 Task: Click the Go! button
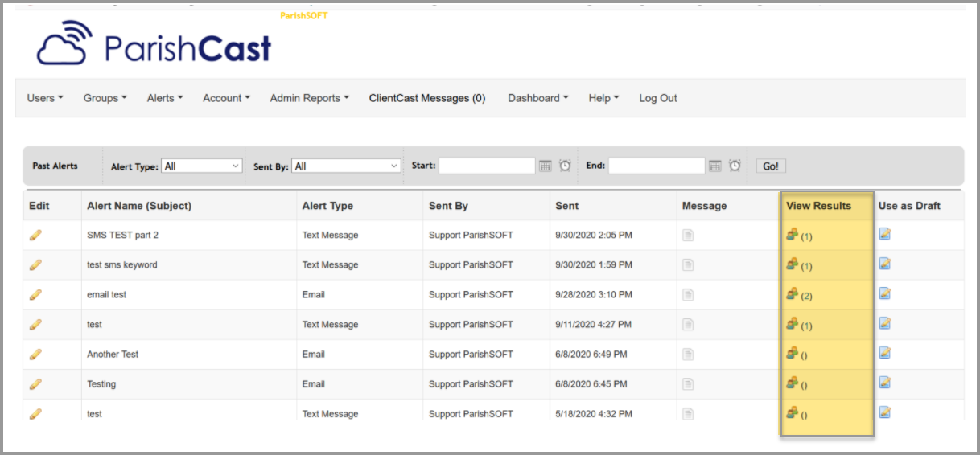(x=771, y=166)
